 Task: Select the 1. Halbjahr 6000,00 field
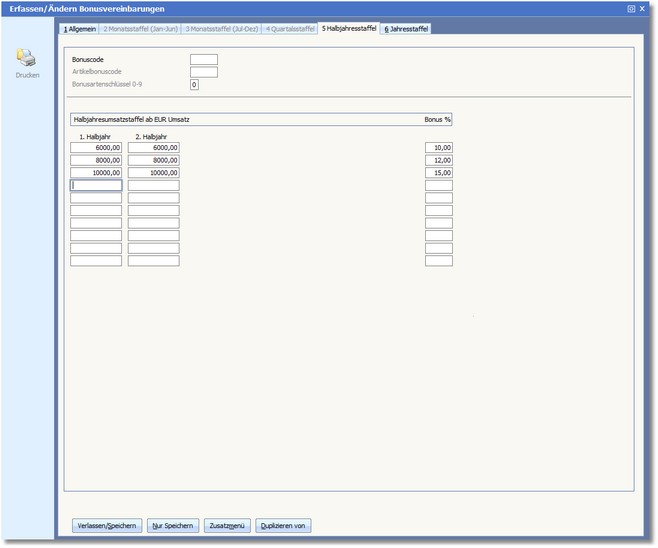coord(96,147)
